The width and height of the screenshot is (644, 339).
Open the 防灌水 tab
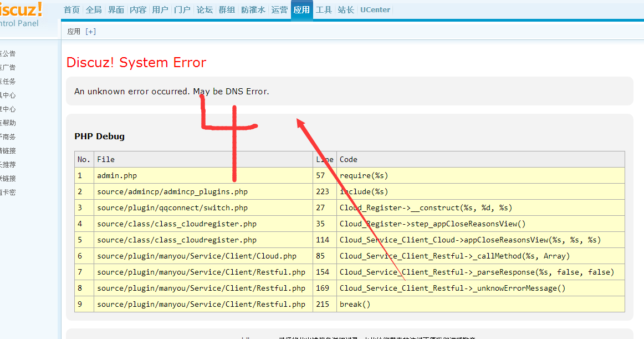tap(253, 10)
